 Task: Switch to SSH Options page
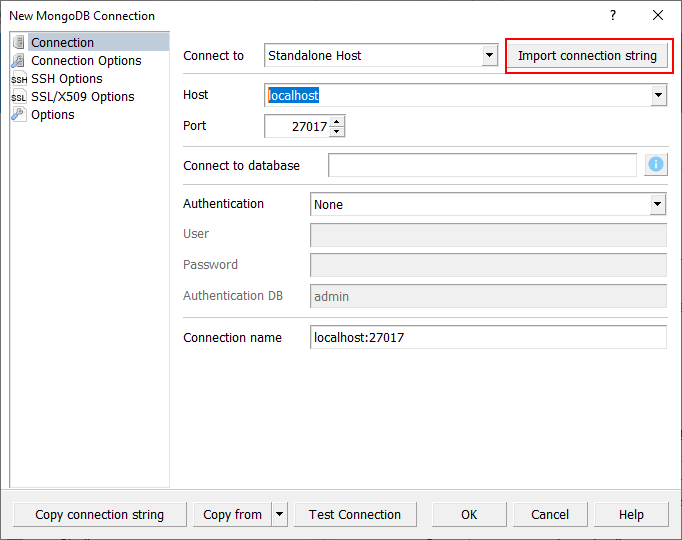pyautogui.click(x=67, y=79)
